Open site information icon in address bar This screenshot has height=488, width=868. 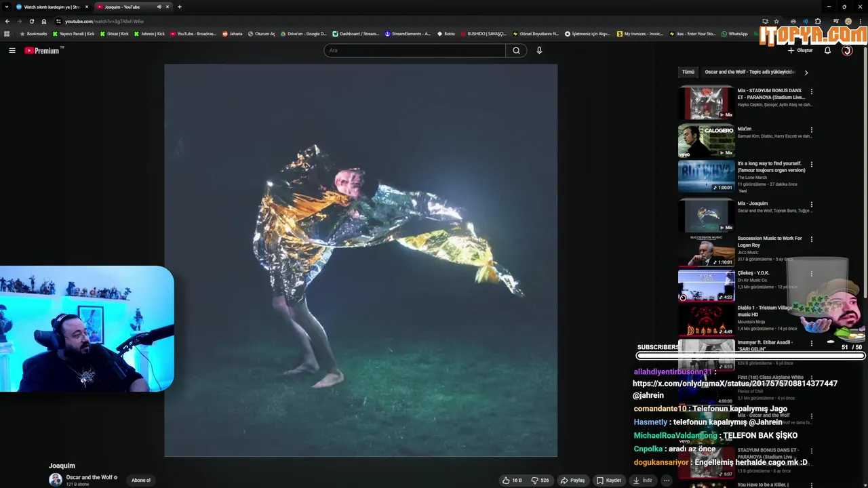tap(58, 21)
